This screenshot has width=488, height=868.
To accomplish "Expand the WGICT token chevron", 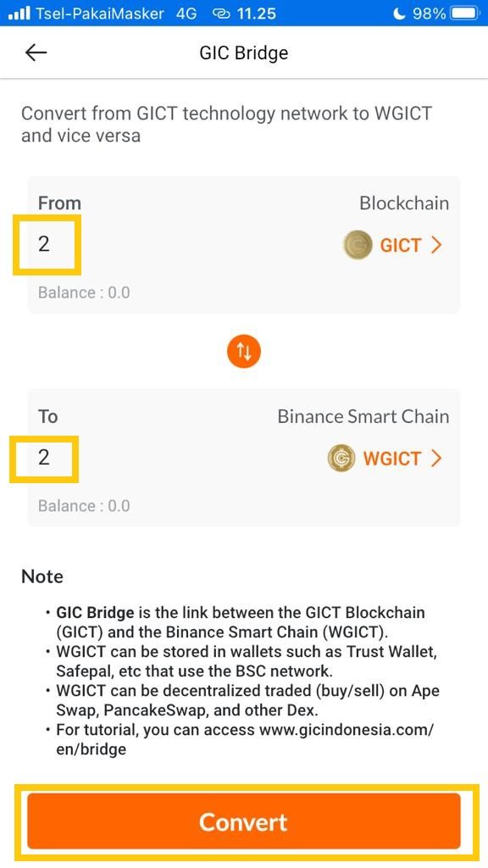I will point(436,459).
